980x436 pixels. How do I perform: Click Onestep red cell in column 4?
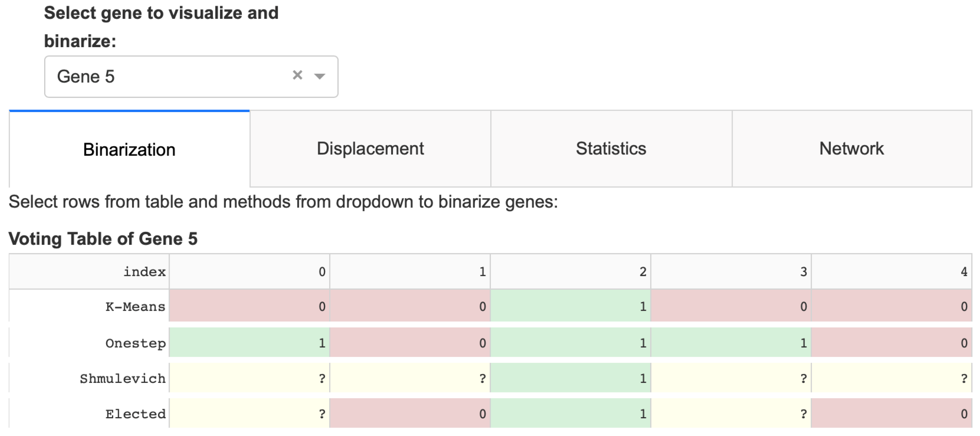(x=891, y=343)
